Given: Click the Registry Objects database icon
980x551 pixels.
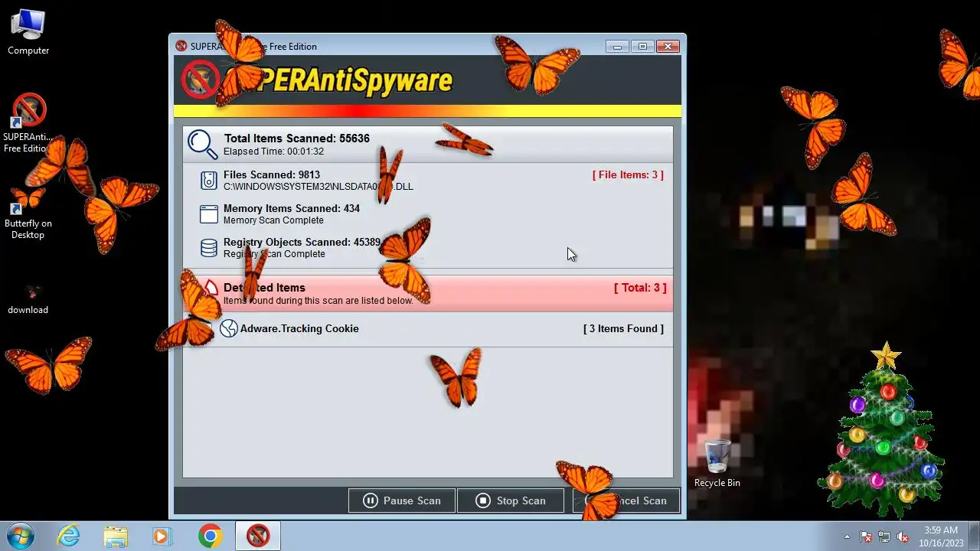Looking at the screenshot, I should click(x=208, y=248).
